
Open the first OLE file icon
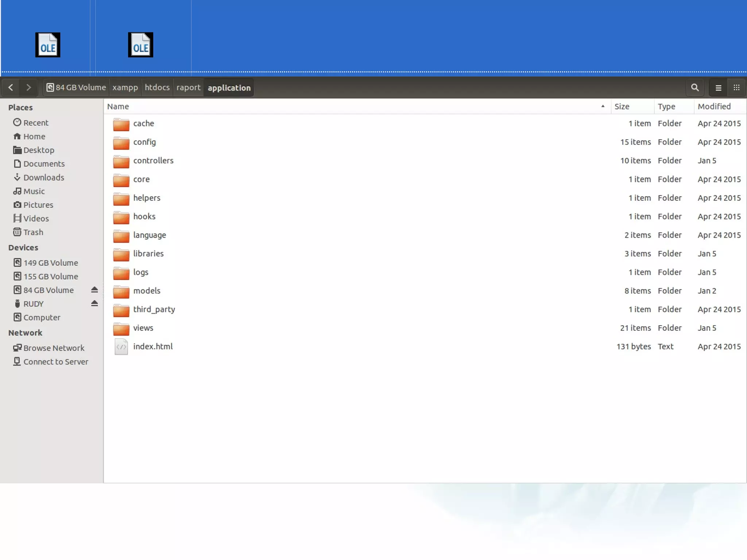click(48, 45)
